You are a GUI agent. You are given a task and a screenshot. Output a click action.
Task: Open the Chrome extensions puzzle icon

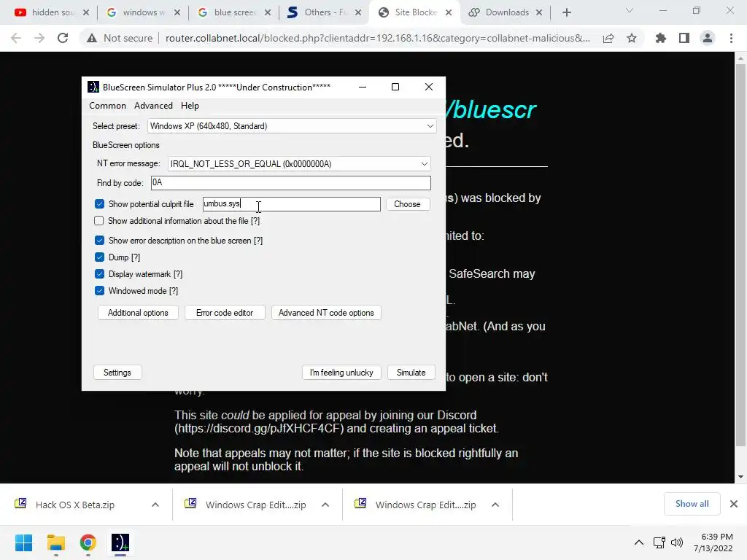[x=661, y=38]
